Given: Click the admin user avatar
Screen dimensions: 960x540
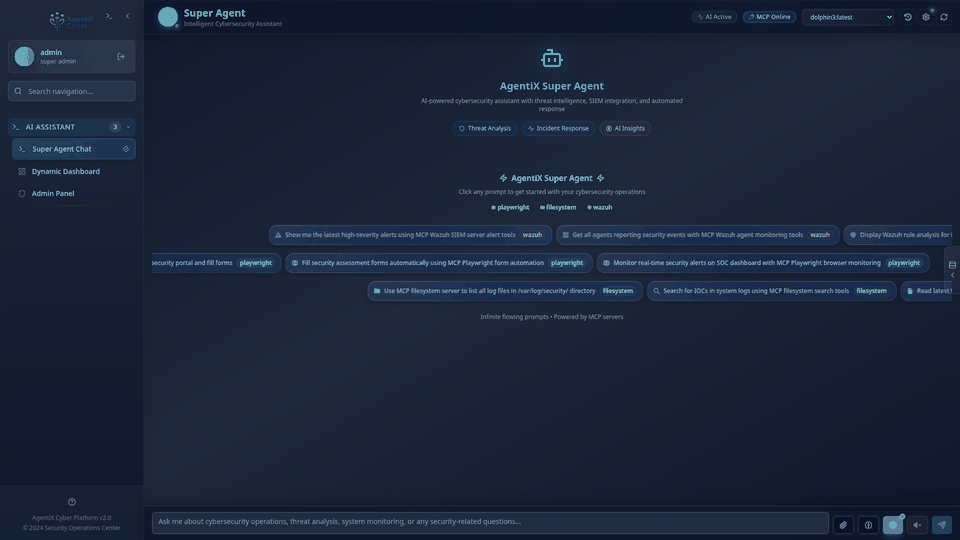Looking at the screenshot, I should 24,56.
